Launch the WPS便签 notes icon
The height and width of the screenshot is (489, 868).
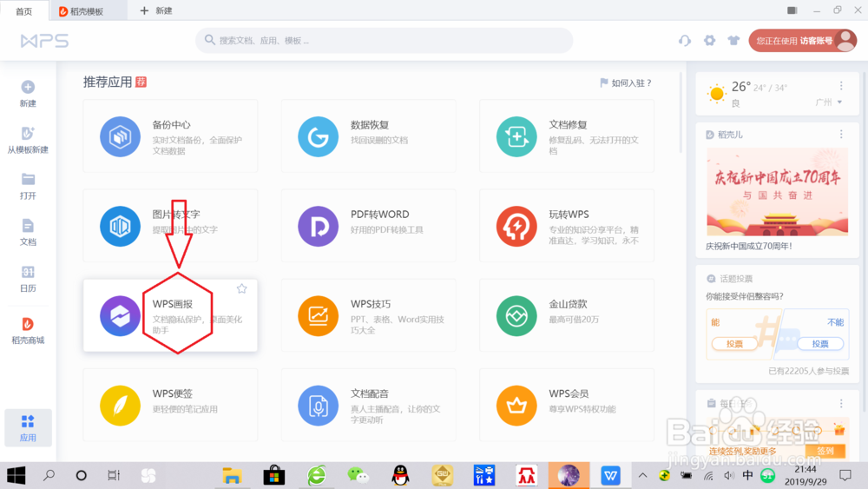pos(120,406)
